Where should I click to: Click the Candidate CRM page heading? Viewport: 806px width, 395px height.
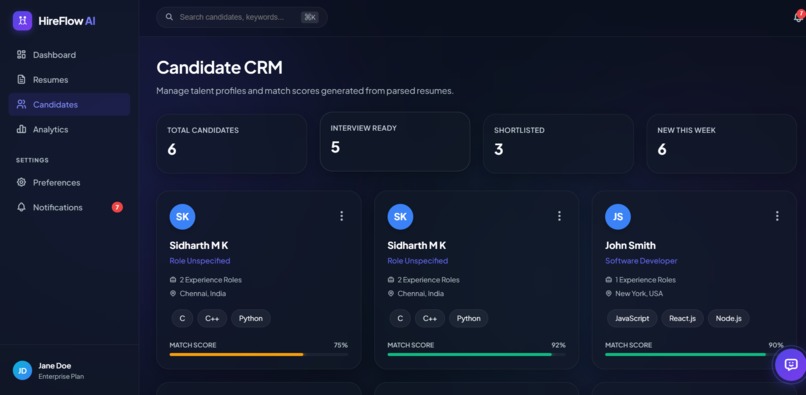(x=219, y=67)
